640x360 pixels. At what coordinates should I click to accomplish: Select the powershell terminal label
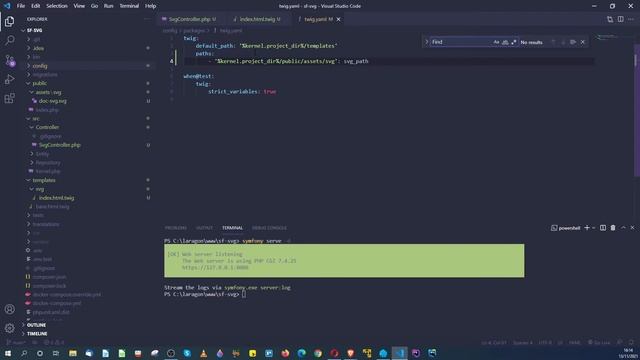pos(566,228)
